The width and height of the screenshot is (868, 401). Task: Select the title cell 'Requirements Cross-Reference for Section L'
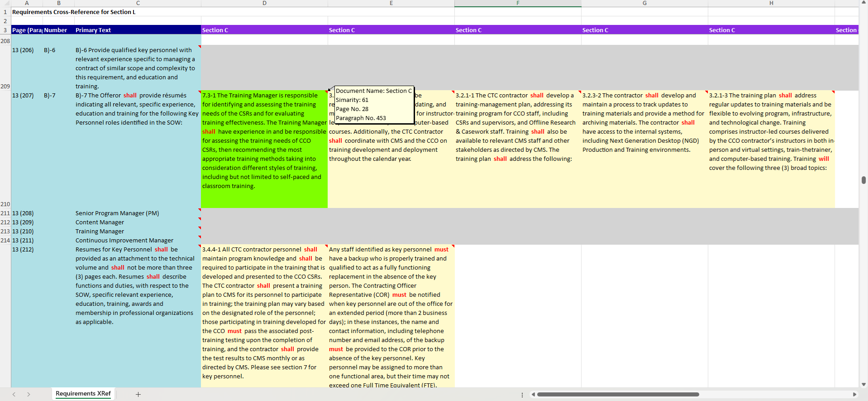pos(74,12)
